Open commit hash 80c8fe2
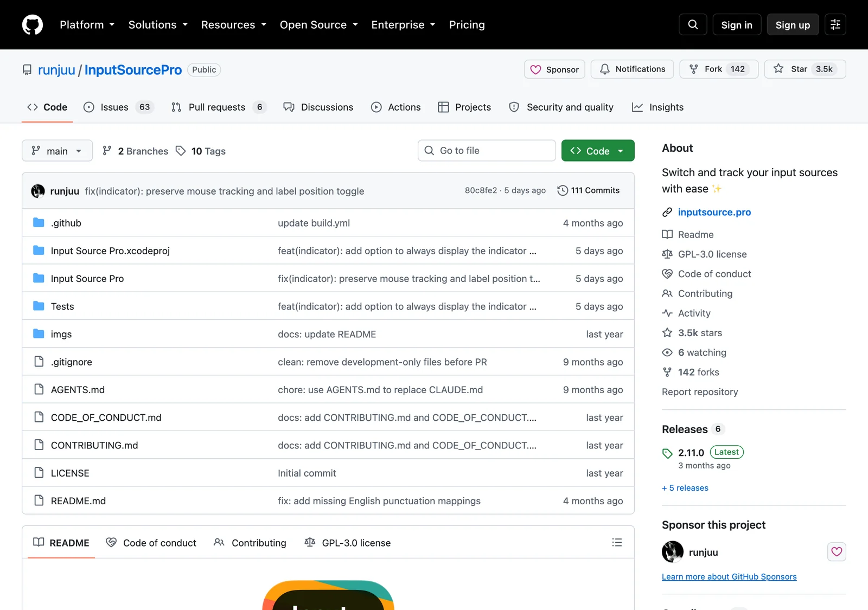This screenshot has height=610, width=868. pyautogui.click(x=481, y=190)
